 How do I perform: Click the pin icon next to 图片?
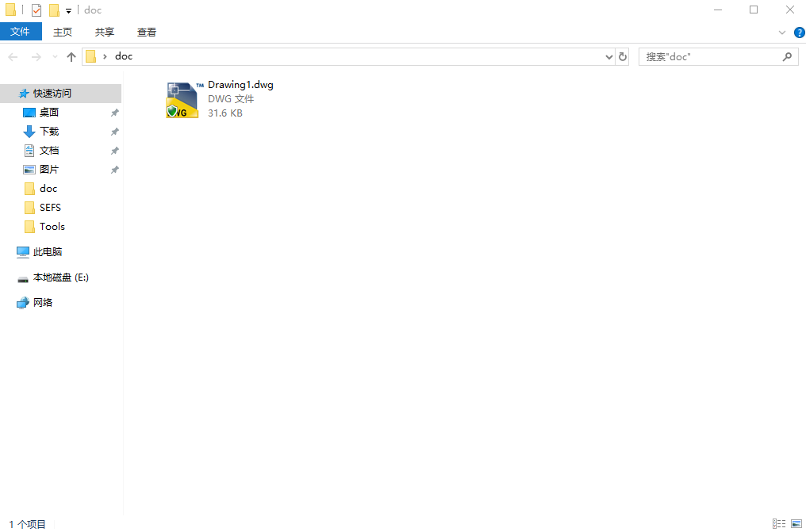click(x=114, y=170)
